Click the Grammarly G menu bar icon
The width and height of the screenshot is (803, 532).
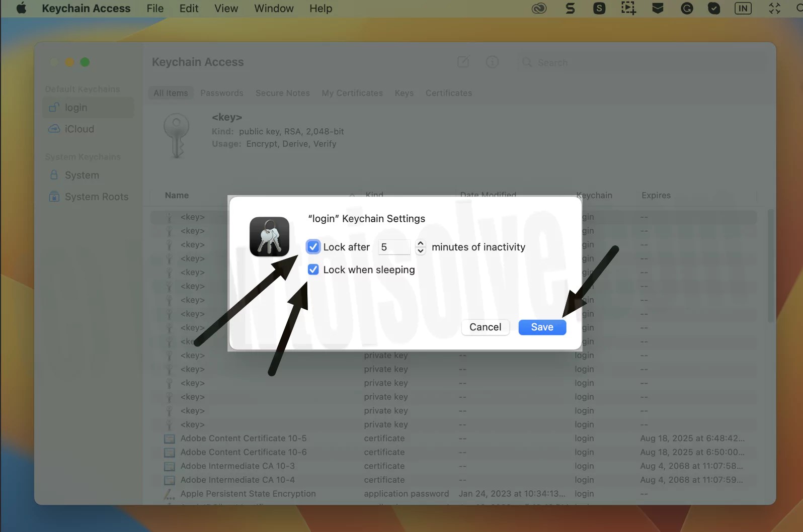[x=687, y=9]
